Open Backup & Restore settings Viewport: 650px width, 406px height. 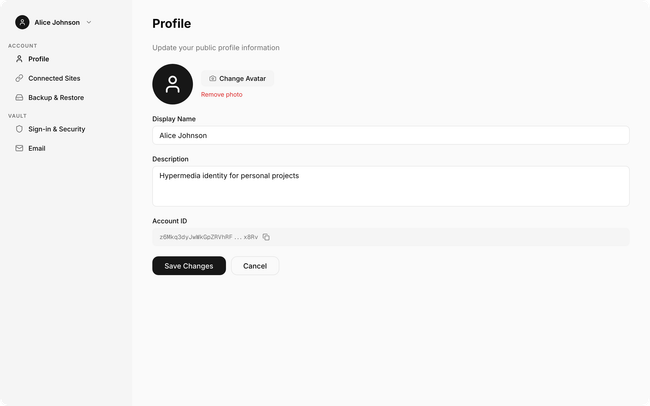[x=56, y=98]
